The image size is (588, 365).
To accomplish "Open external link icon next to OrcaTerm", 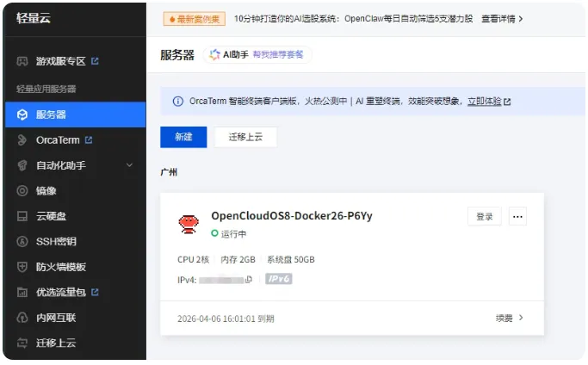I will (x=89, y=140).
